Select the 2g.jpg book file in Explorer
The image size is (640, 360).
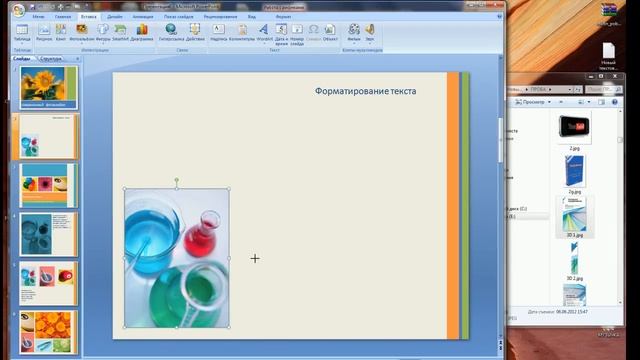(x=574, y=174)
